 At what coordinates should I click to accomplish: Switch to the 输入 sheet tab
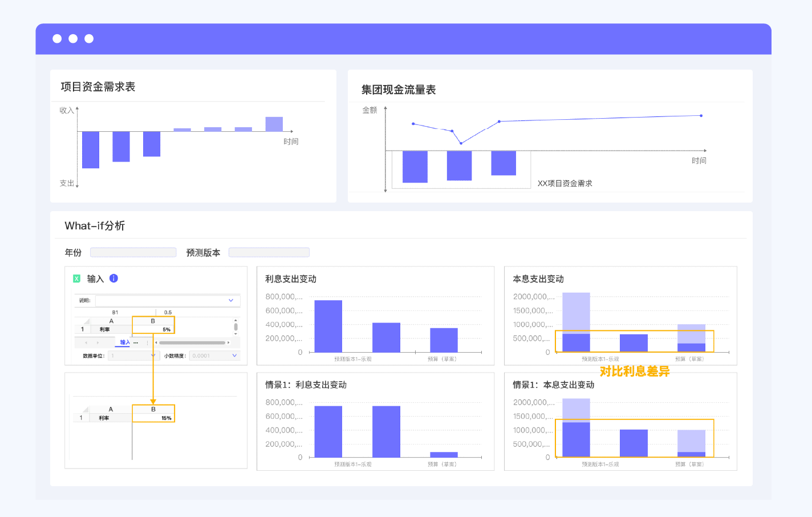[x=125, y=342]
